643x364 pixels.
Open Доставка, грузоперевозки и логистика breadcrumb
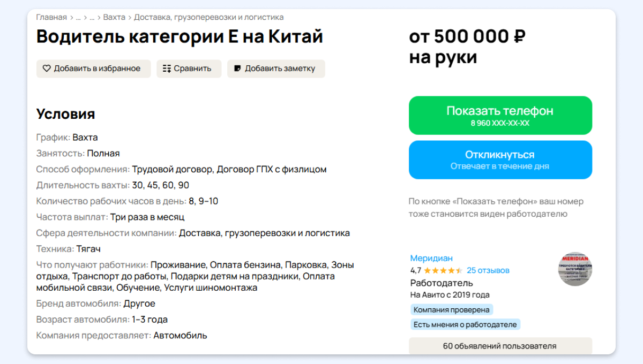208,17
